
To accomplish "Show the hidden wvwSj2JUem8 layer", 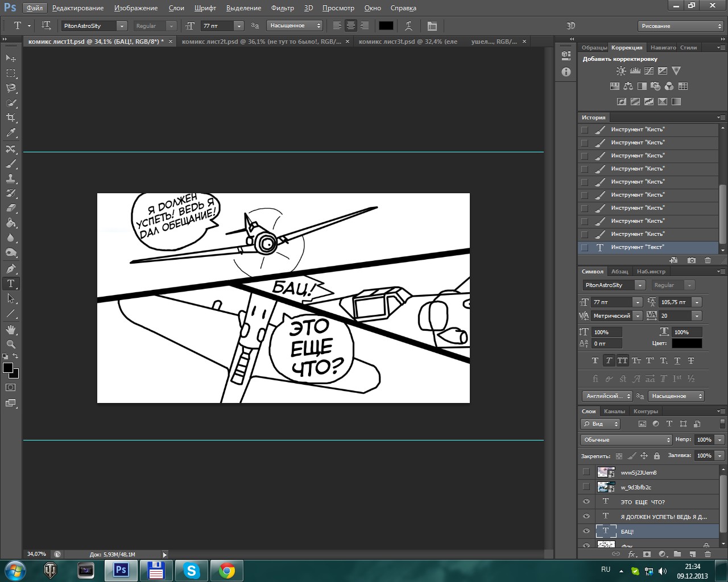I will (586, 472).
